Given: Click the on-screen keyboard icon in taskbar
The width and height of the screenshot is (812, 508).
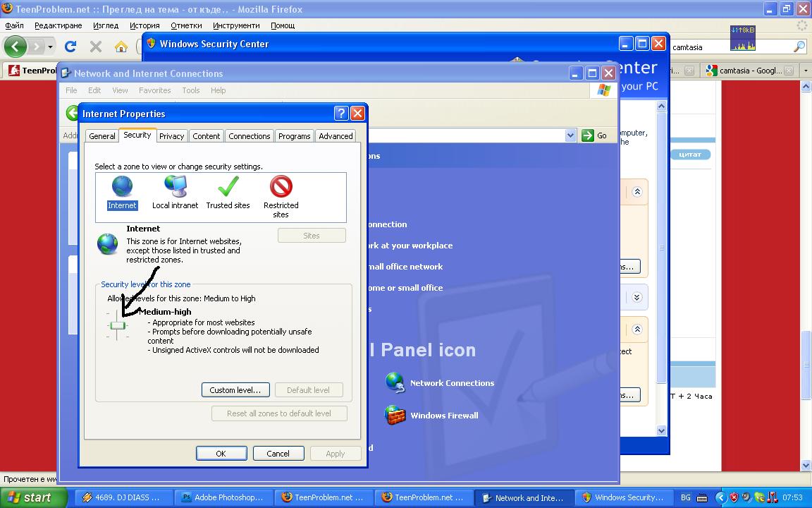Looking at the screenshot, I should [702, 497].
